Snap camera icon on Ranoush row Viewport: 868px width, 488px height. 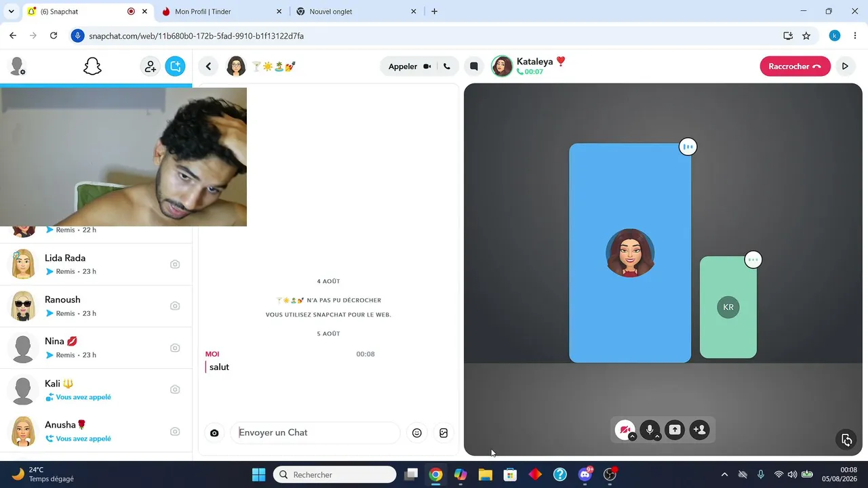point(175,306)
